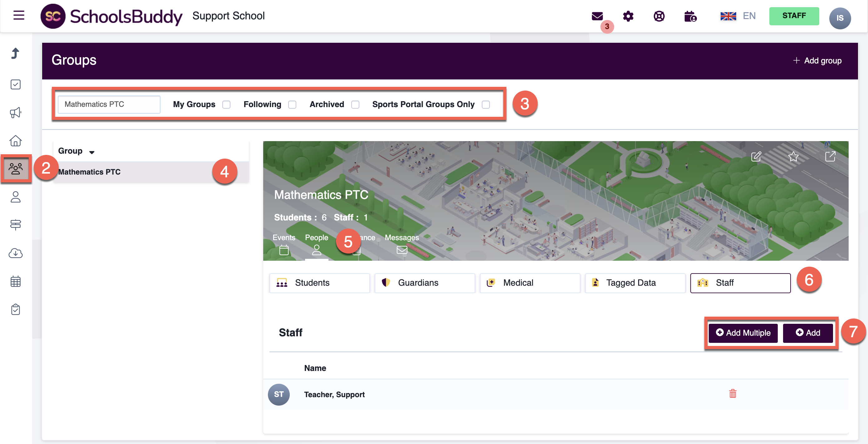868x444 pixels.
Task: Open the mail inbox envelope icon
Action: tap(597, 16)
